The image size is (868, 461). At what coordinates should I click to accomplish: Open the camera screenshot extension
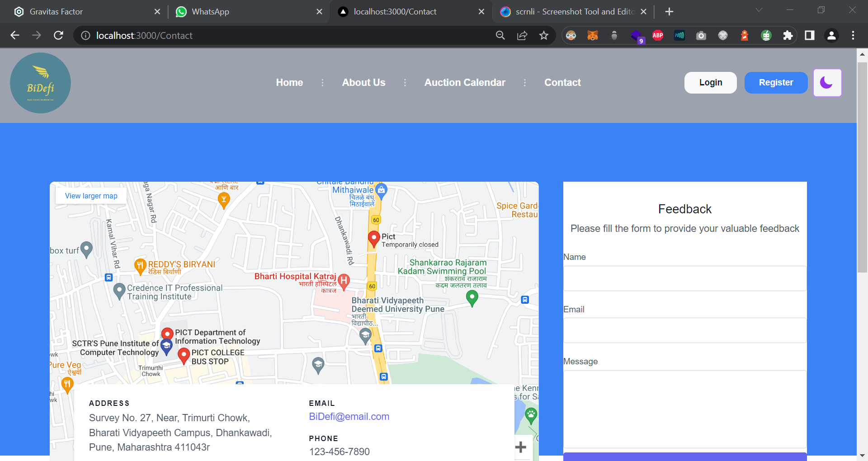701,35
